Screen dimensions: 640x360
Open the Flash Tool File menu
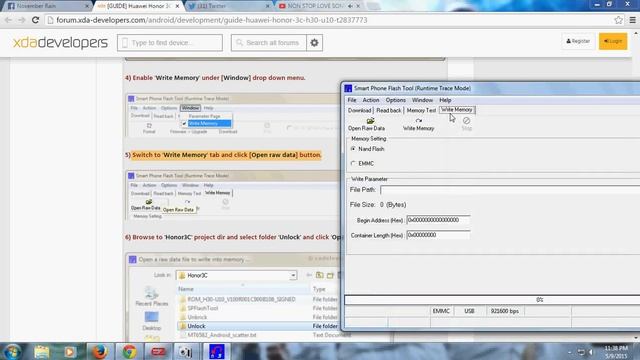(x=352, y=100)
